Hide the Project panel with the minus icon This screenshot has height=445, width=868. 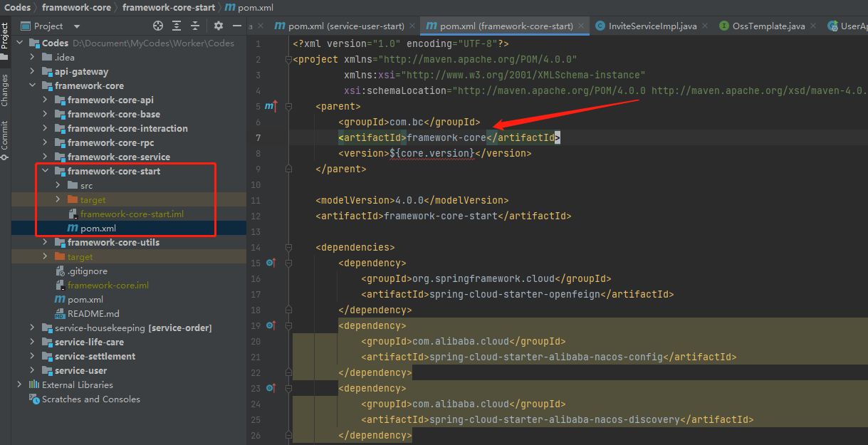(x=238, y=26)
